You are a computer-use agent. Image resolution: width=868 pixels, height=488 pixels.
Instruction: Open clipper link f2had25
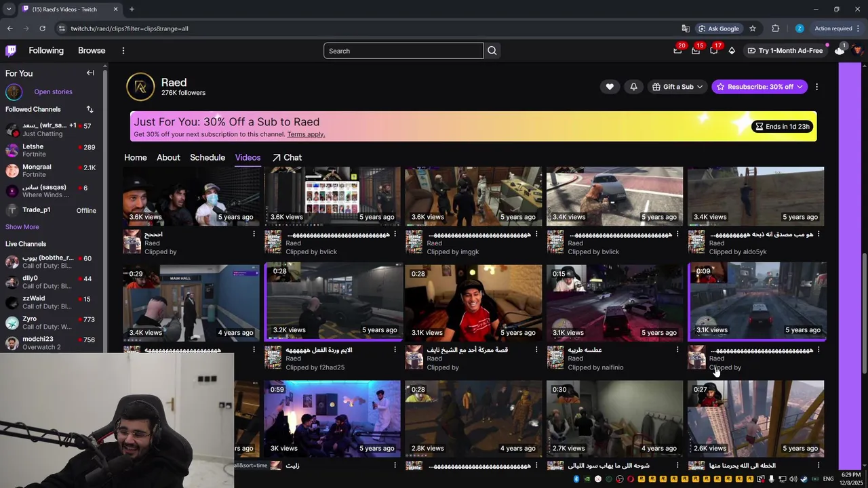click(332, 367)
